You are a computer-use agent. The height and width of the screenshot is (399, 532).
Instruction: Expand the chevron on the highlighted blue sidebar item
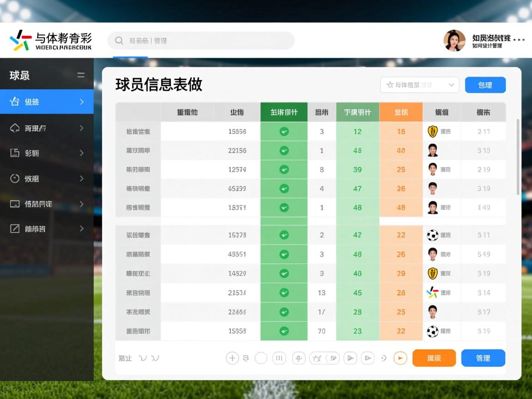click(82, 102)
